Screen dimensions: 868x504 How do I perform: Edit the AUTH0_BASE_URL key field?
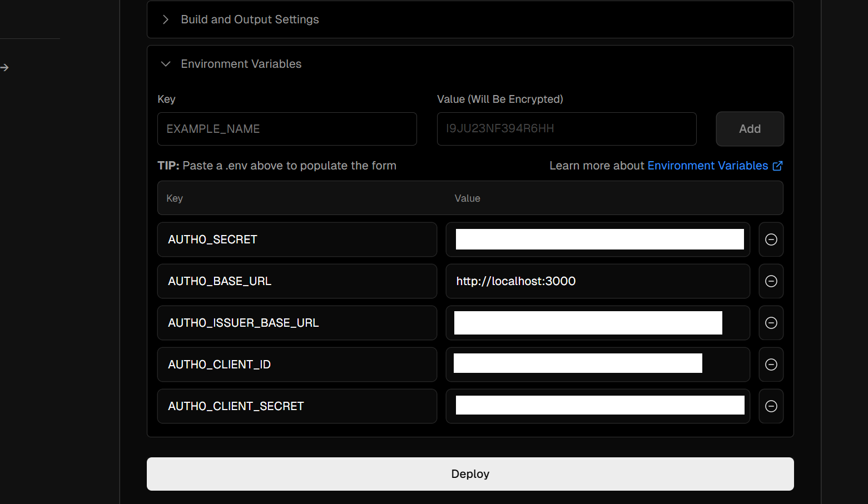(x=297, y=281)
